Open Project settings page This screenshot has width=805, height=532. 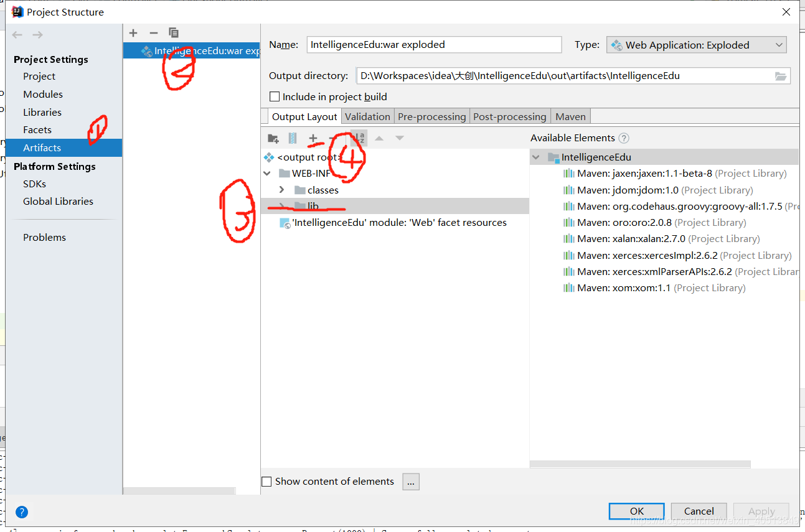coord(39,77)
